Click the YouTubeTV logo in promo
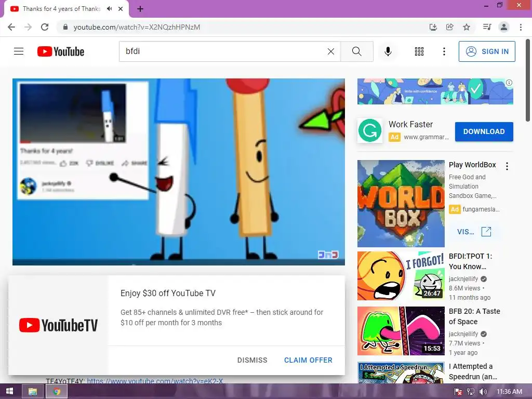 coord(58,325)
